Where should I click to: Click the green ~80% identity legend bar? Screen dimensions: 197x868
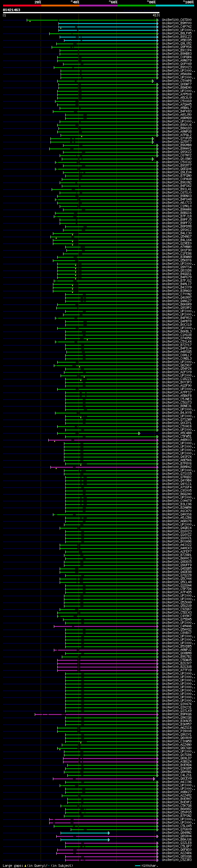(137, 6)
